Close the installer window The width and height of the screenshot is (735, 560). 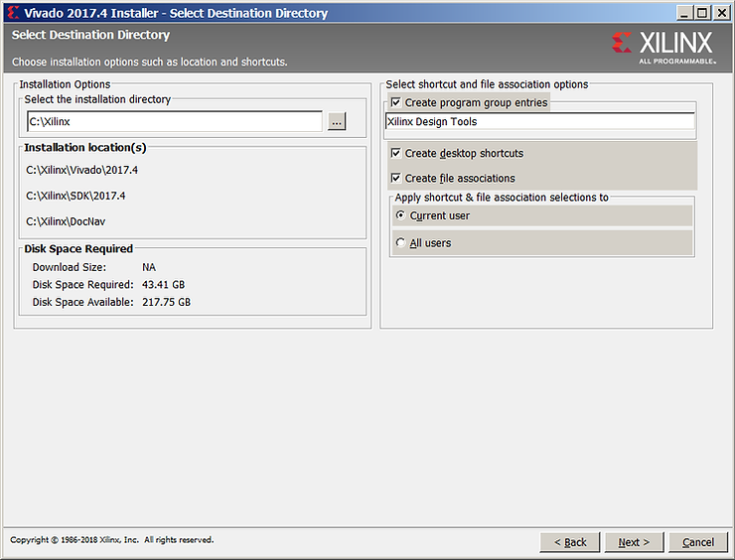[722, 13]
